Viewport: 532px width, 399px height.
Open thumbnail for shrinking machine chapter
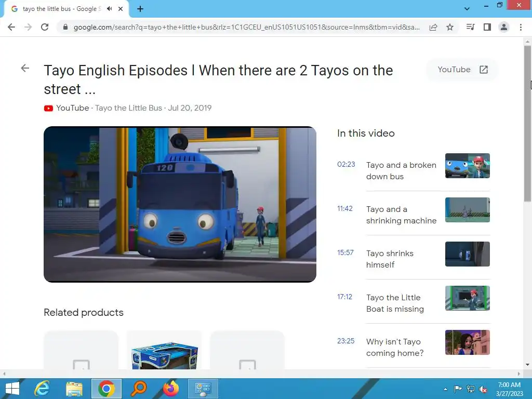pyautogui.click(x=468, y=210)
